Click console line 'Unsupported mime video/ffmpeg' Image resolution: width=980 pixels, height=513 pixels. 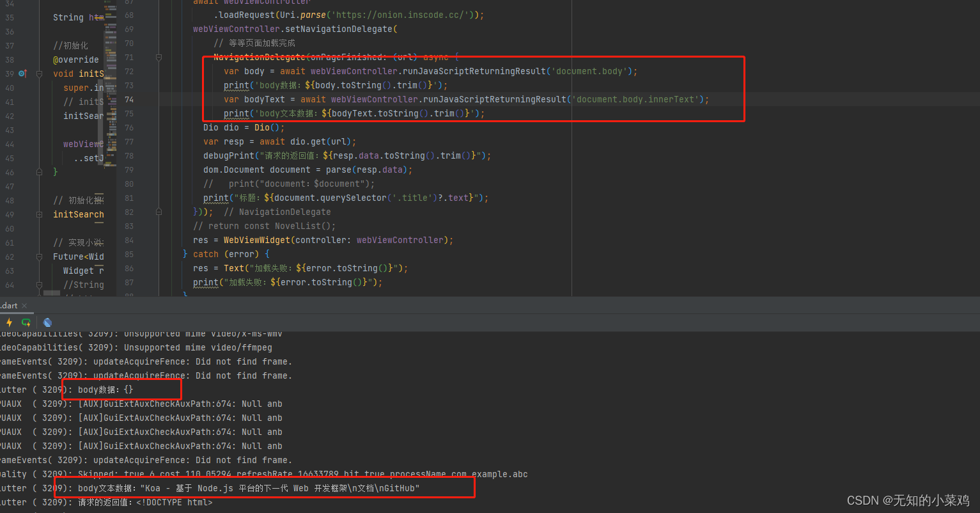(198, 347)
